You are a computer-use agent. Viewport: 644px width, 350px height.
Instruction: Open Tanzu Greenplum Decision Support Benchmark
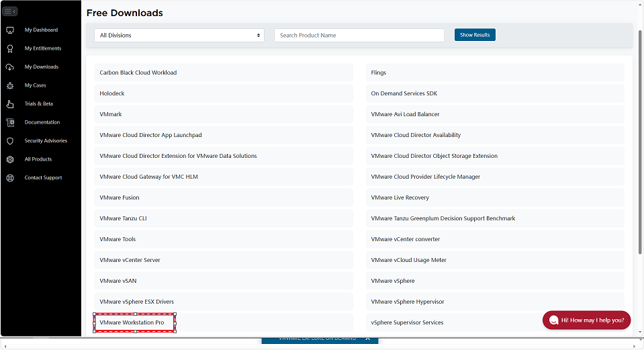tap(495, 218)
